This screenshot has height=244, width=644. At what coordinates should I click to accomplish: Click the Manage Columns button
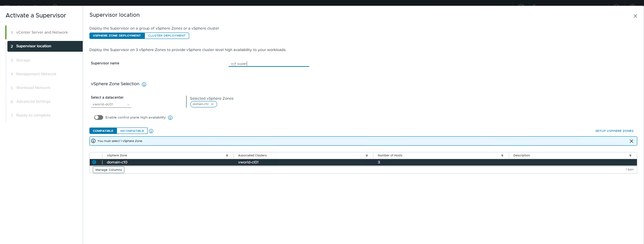coord(109,170)
